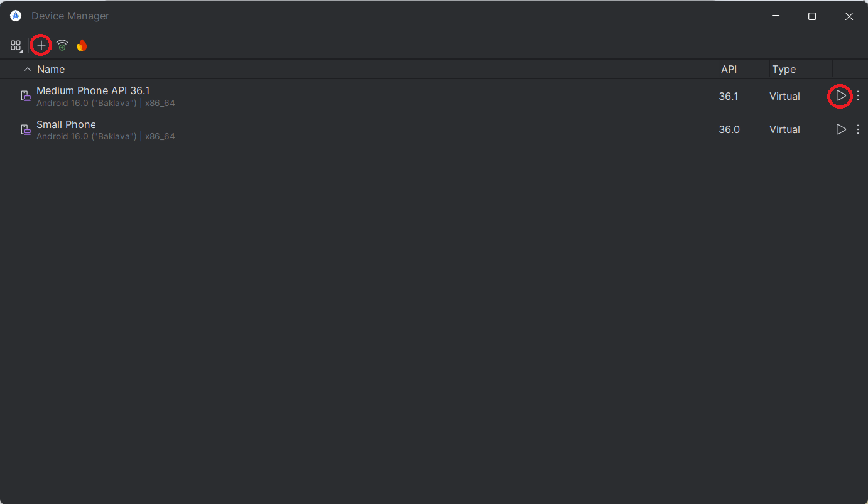Sort devices by API column header
This screenshot has width=868, height=504.
point(729,69)
